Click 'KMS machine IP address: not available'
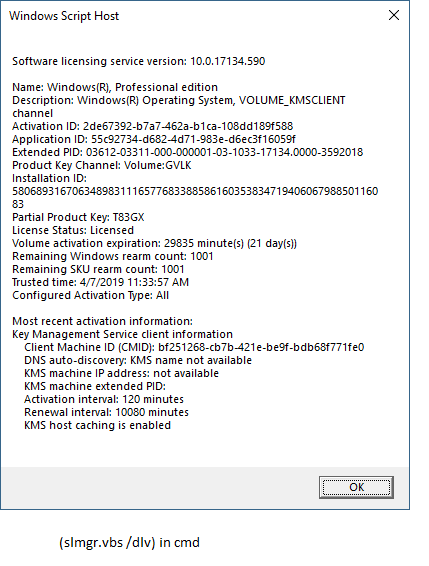The width and height of the screenshot is (429, 566). tap(121, 373)
